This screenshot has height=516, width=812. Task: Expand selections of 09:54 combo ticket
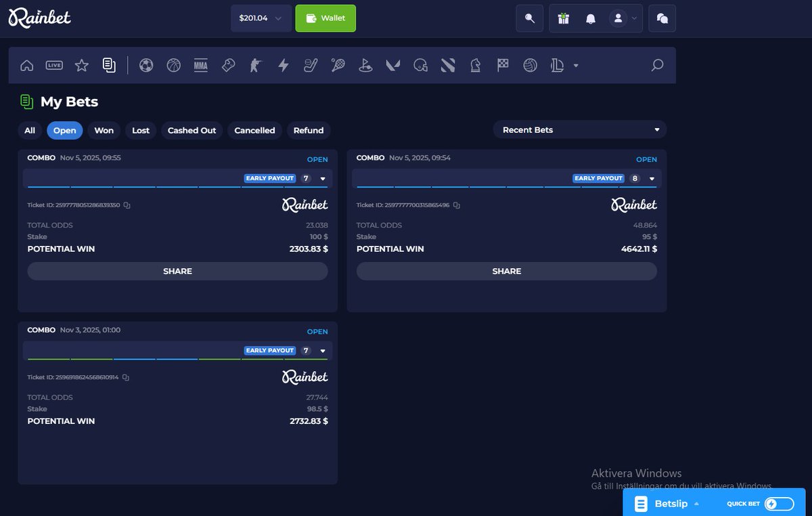(652, 179)
